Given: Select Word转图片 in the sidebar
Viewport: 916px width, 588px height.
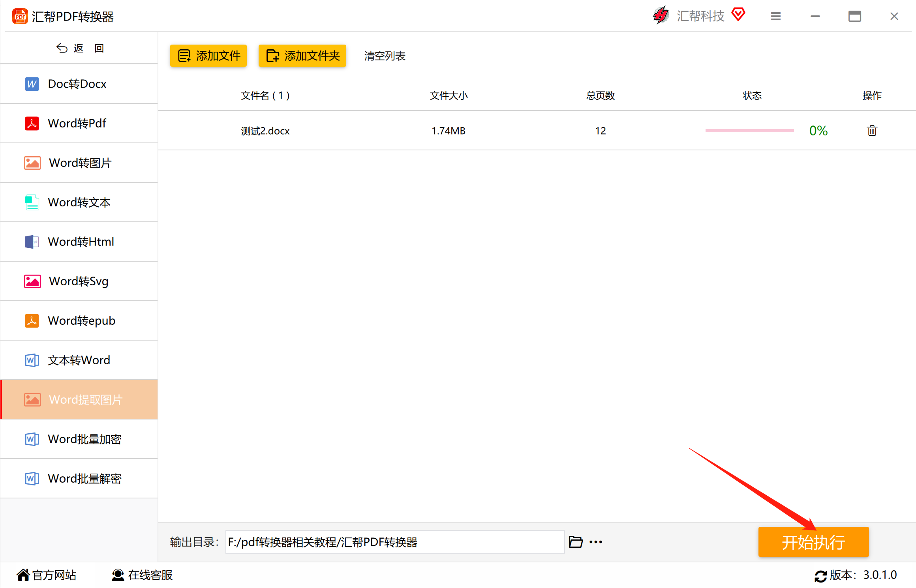Looking at the screenshot, I should pyautogui.click(x=79, y=163).
